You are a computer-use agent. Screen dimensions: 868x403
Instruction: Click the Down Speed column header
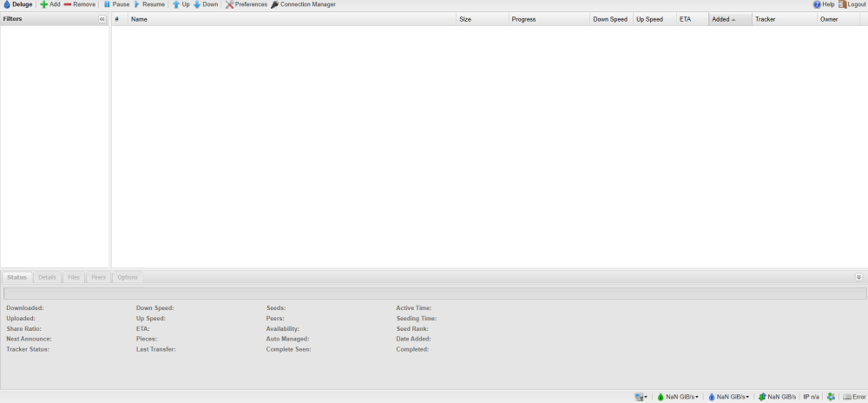click(x=612, y=19)
